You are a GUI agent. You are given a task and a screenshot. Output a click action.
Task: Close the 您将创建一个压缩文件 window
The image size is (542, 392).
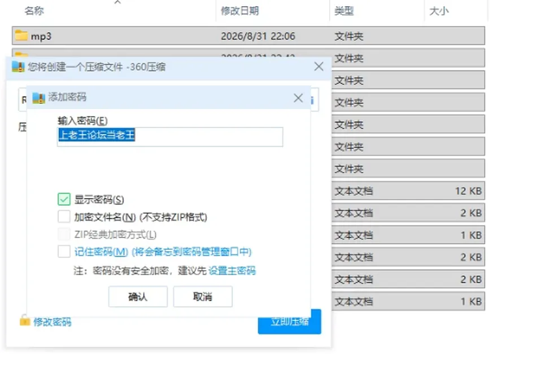318,67
